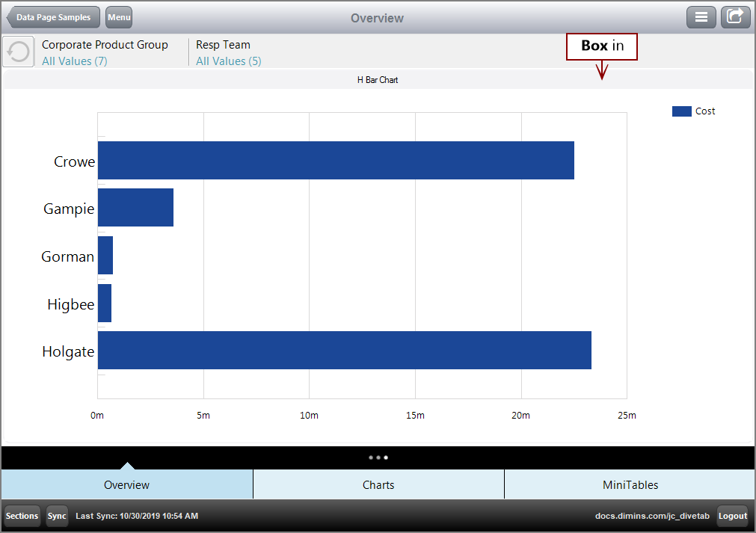
Task: Trigger a Sync with the Sync button
Action: click(57, 516)
